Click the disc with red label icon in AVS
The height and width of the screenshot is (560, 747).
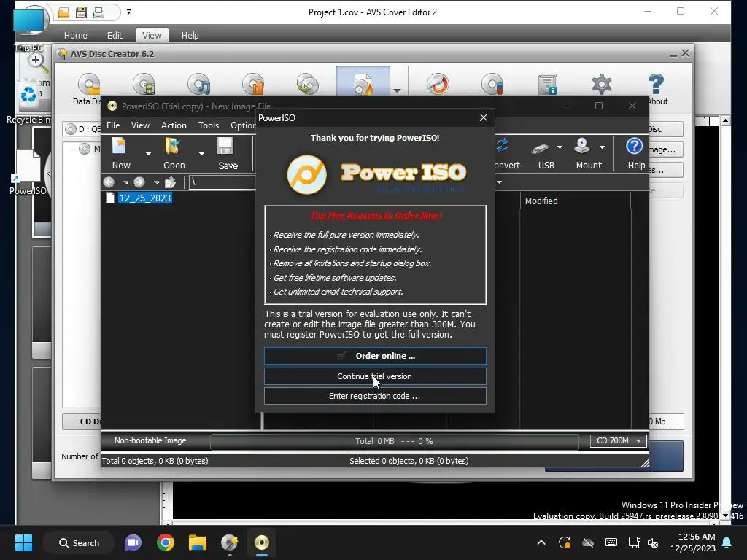point(492,84)
